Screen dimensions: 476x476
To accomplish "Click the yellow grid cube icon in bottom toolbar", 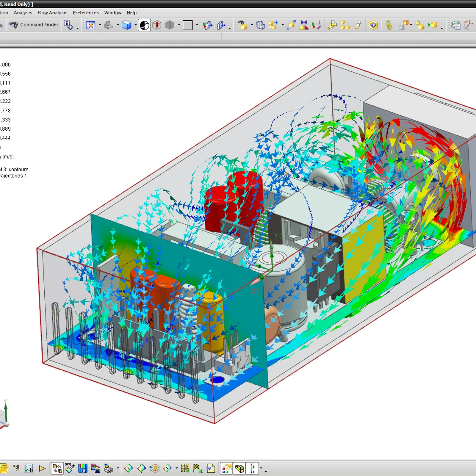I will (4, 468).
